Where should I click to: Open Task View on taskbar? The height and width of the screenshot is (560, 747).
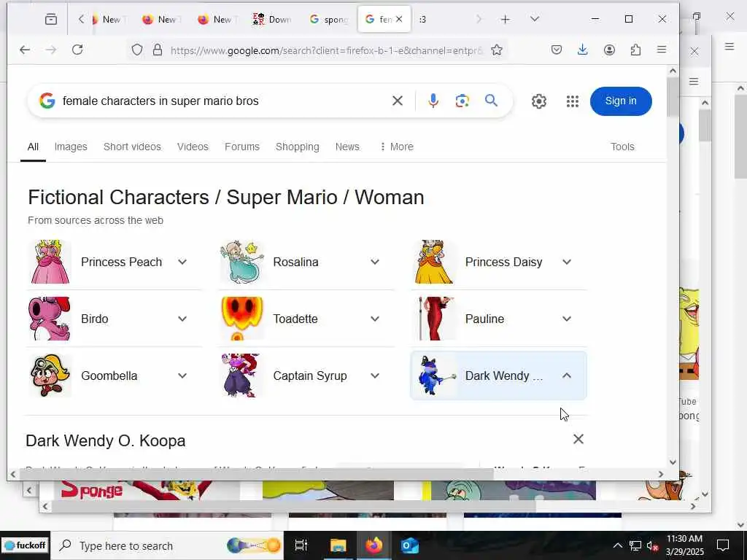pos(301,545)
